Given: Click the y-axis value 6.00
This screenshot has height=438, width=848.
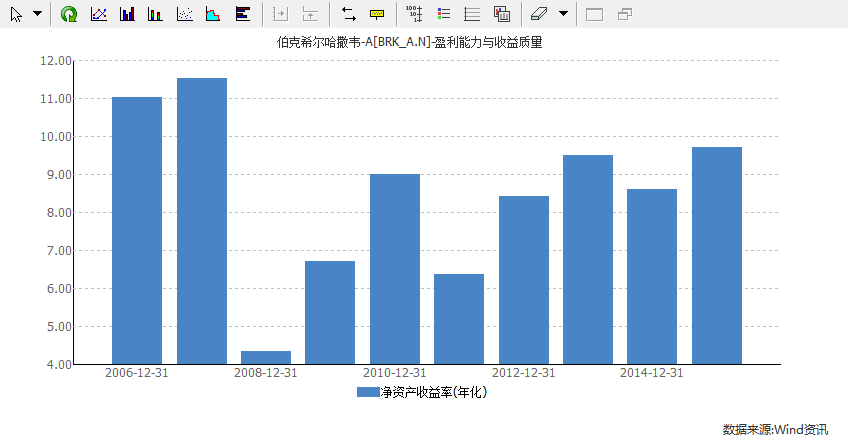Looking at the screenshot, I should click(x=58, y=288).
